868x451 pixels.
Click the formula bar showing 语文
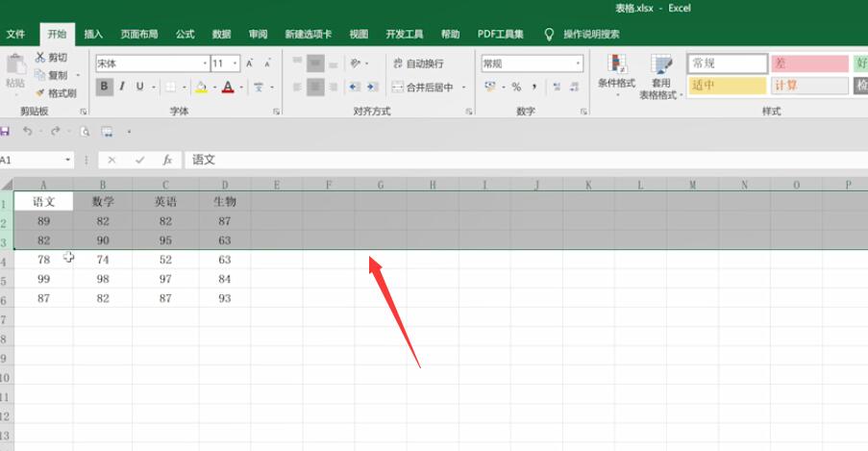pos(526,161)
